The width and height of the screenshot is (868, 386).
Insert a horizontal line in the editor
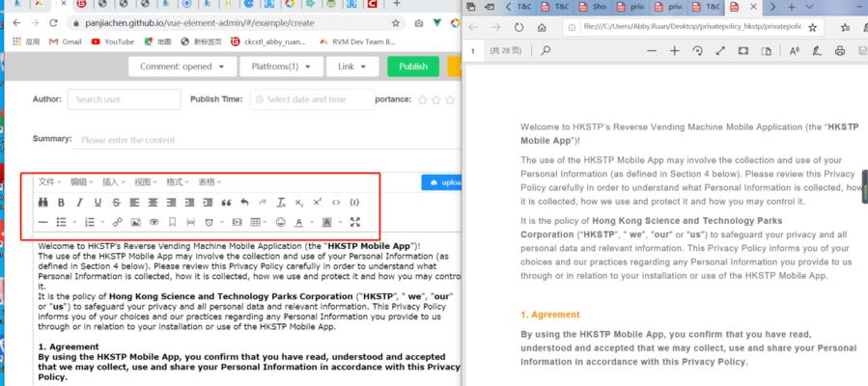(43, 222)
